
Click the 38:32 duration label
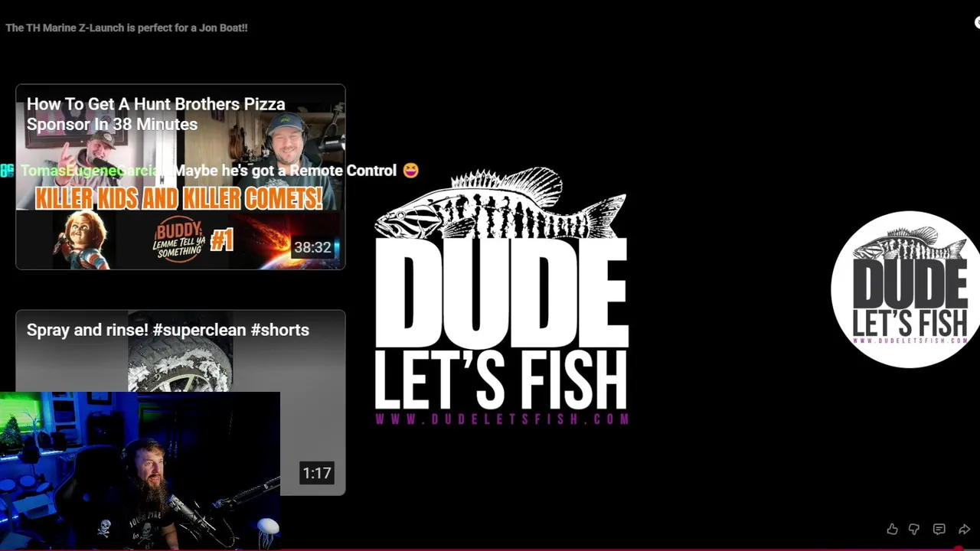pos(312,247)
